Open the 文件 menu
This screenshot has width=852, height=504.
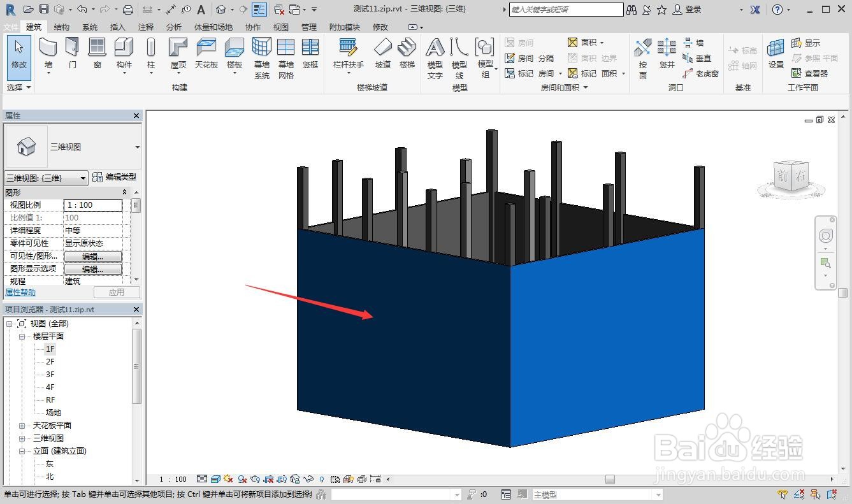[11, 27]
